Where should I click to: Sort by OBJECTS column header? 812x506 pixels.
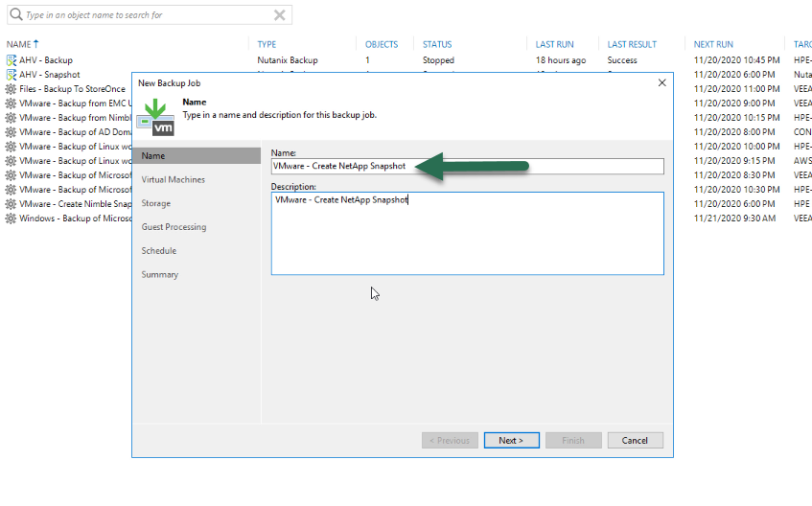(x=382, y=44)
